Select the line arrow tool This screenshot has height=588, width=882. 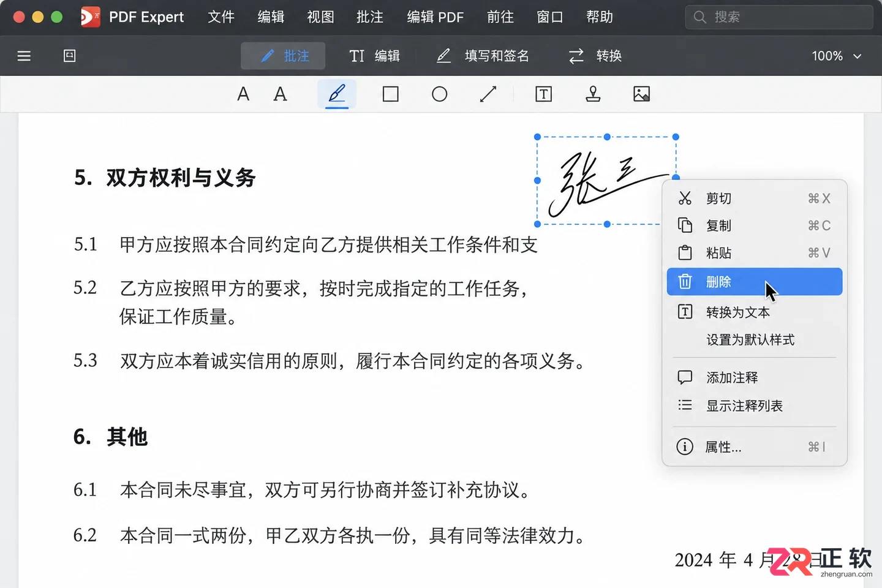click(488, 94)
